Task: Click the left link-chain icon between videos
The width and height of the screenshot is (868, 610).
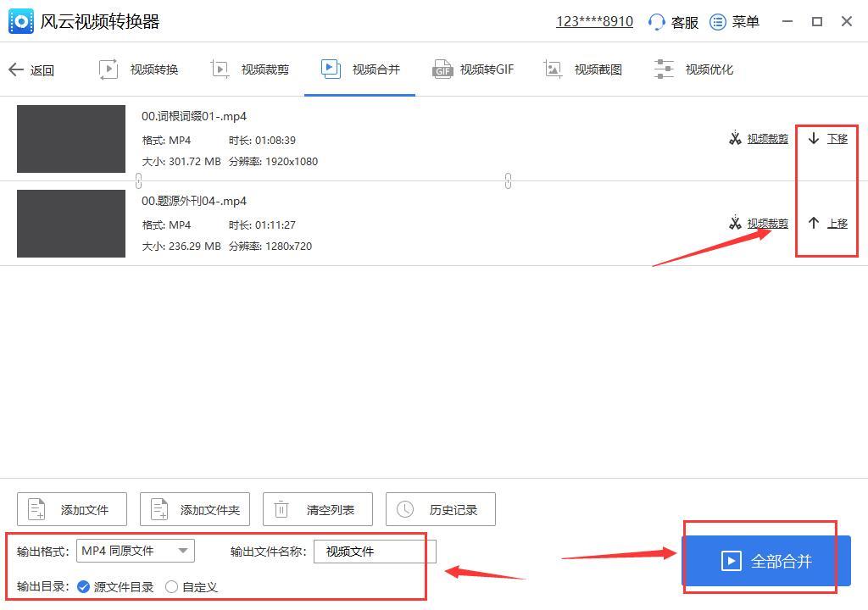Action: pyautogui.click(x=138, y=180)
